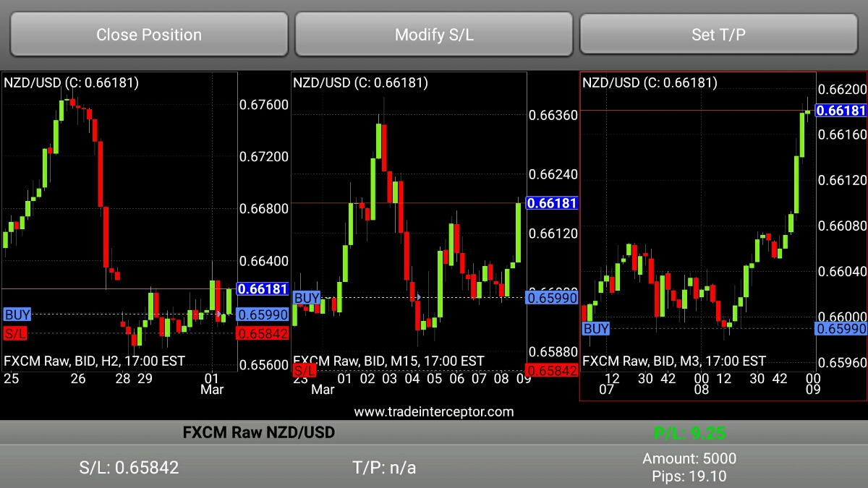The width and height of the screenshot is (868, 488).
Task: Click the 0.66160 axis label on M3 chart
Action: [x=842, y=134]
